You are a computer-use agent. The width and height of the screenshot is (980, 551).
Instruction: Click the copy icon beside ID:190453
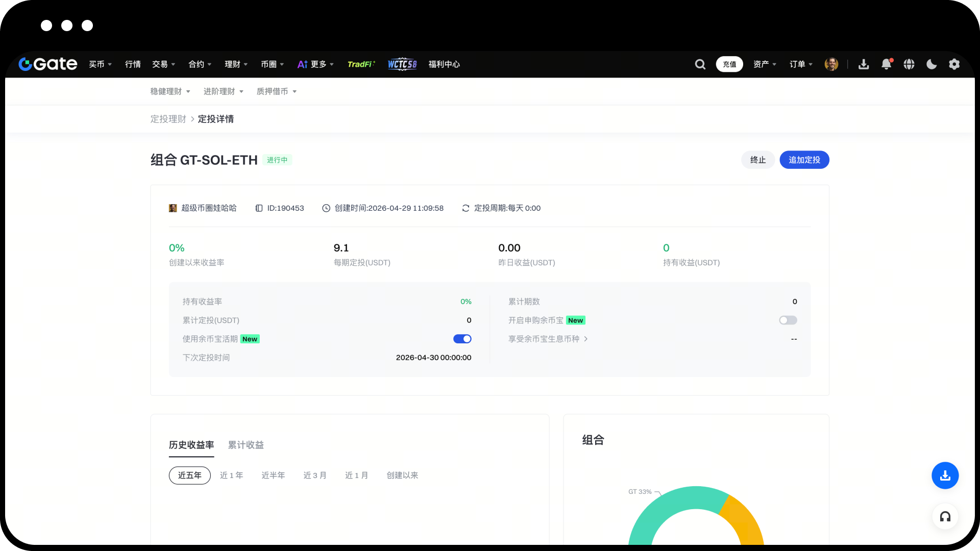coord(259,208)
